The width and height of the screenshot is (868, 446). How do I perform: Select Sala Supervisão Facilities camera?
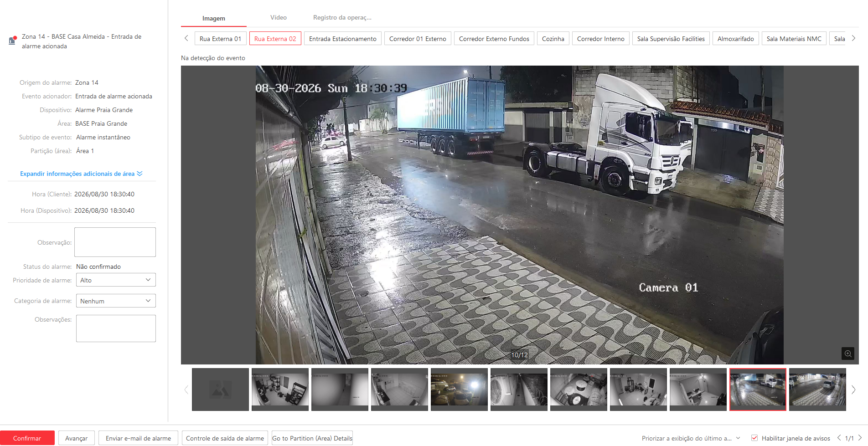click(x=671, y=39)
